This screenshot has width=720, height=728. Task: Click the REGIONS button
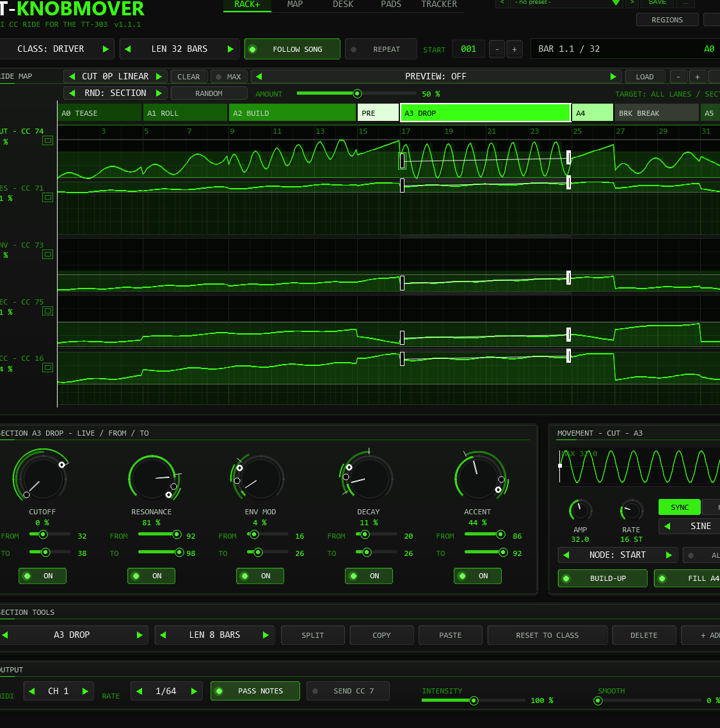click(x=667, y=20)
